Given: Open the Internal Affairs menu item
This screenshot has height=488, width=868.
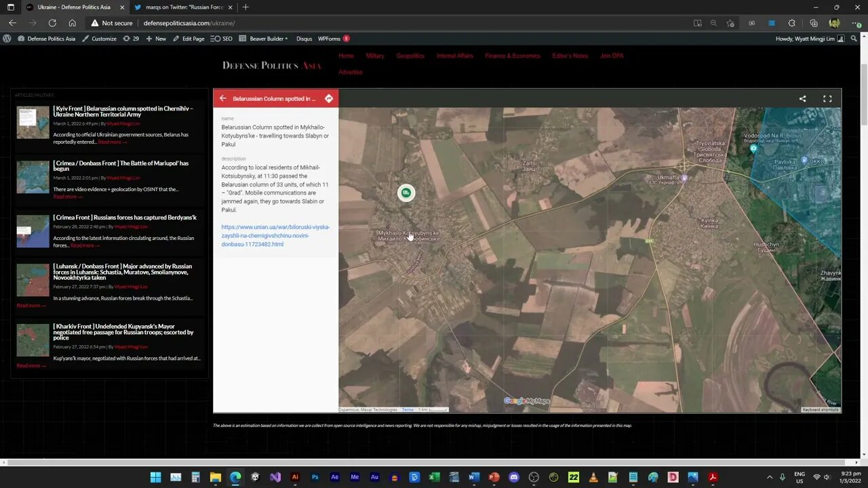Looking at the screenshot, I should point(455,56).
